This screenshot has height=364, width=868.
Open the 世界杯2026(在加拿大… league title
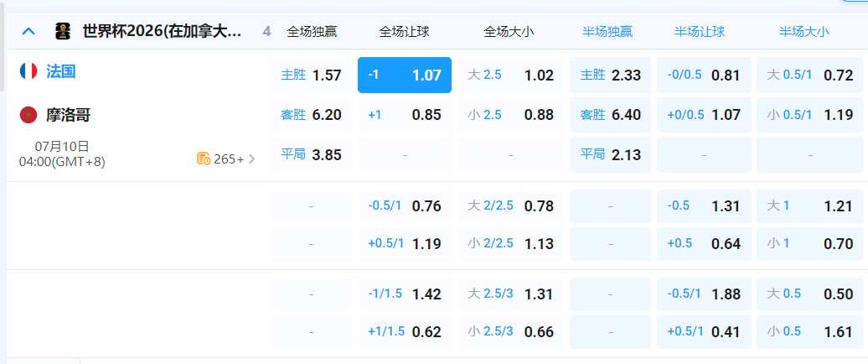coord(163,31)
